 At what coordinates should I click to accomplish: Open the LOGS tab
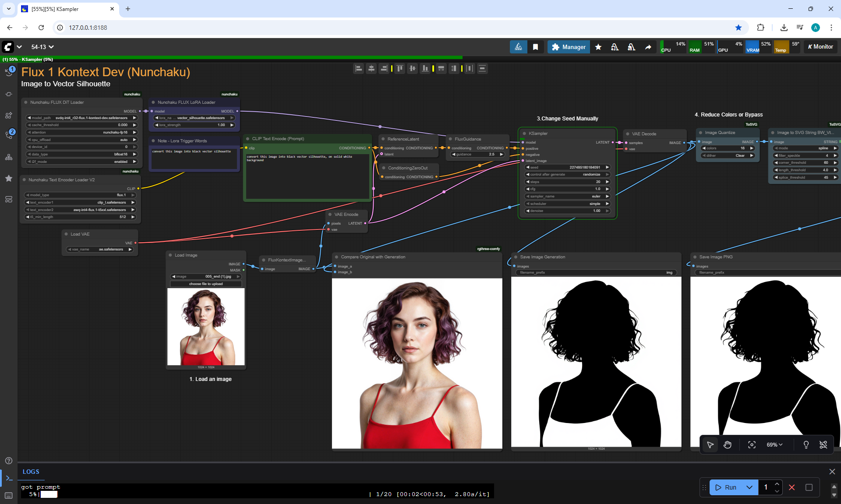pos(31,472)
